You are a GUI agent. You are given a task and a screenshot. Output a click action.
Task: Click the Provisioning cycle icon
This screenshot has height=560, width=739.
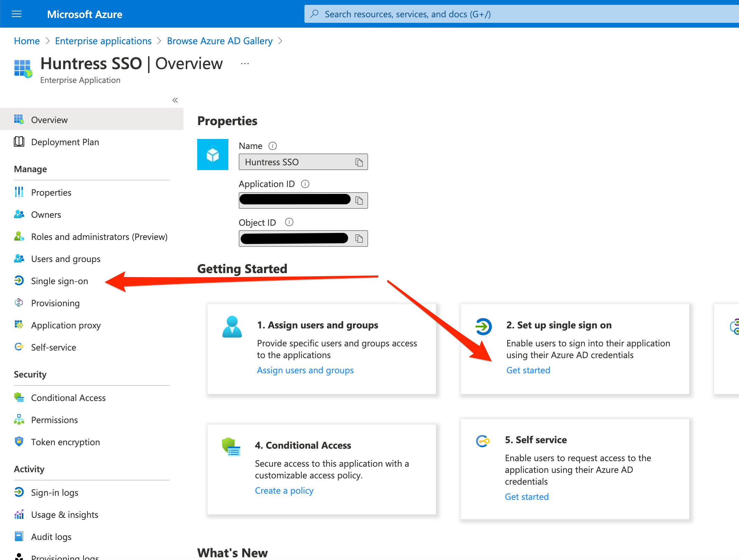[x=19, y=303]
